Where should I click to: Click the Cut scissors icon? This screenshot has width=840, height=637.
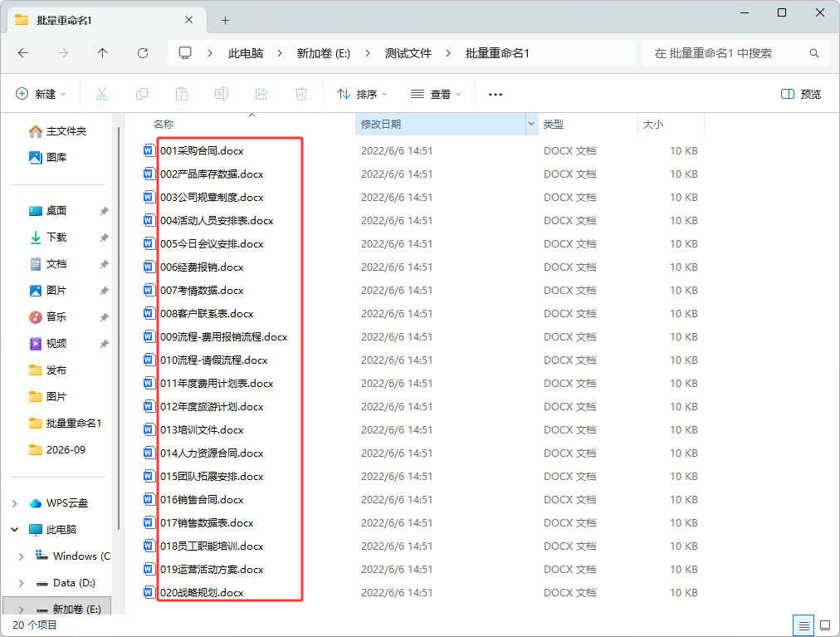[102, 95]
